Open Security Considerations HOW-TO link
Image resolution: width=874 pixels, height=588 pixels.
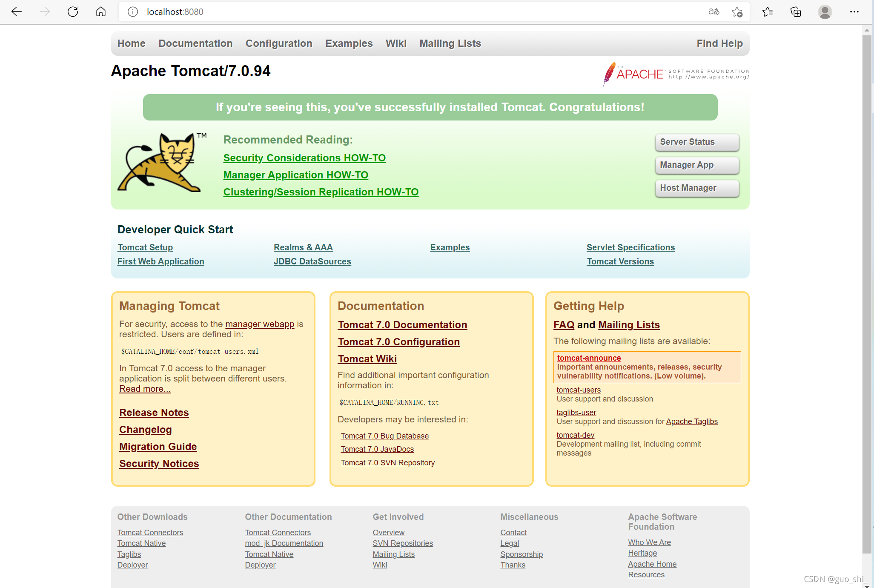304,158
